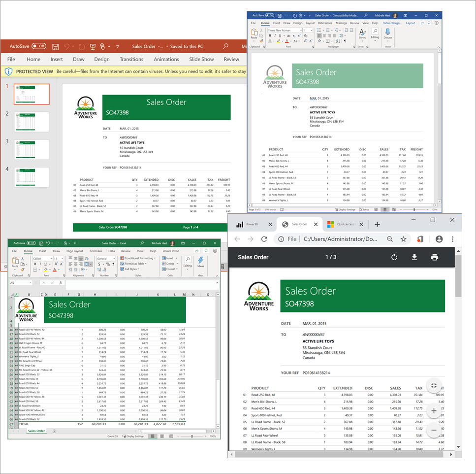The width and height of the screenshot is (476, 474).
Task: Bookmark this page with the star icon
Action: click(403, 239)
